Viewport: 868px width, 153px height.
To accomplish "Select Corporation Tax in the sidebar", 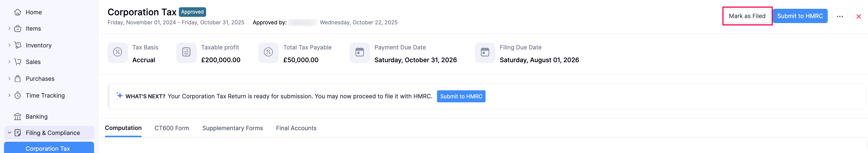I will [48, 148].
